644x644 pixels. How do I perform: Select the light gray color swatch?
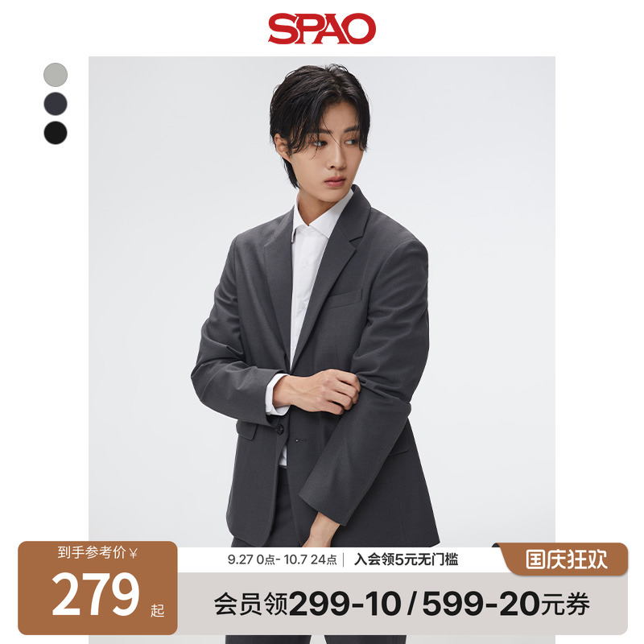56,75
